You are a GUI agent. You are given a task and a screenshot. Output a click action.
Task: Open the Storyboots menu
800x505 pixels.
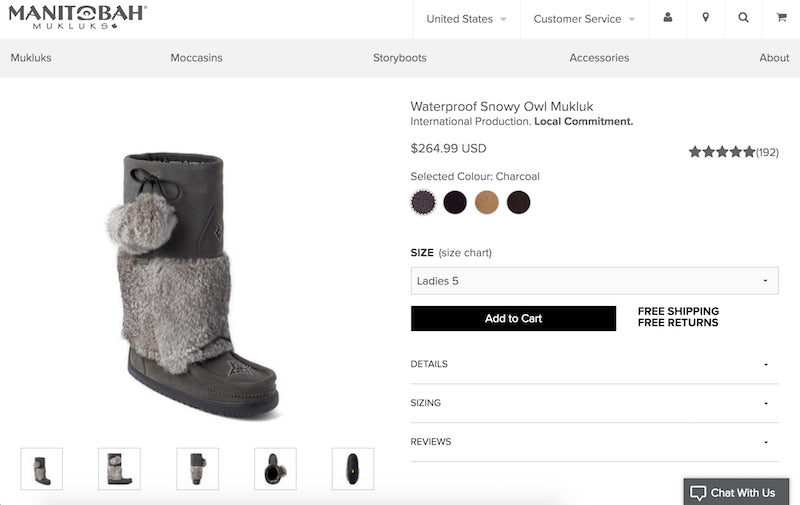pos(400,58)
